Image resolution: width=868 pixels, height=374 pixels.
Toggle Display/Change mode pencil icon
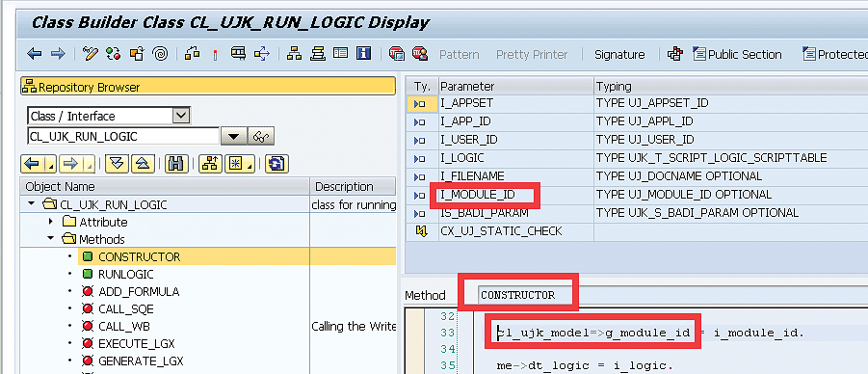pos(90,54)
